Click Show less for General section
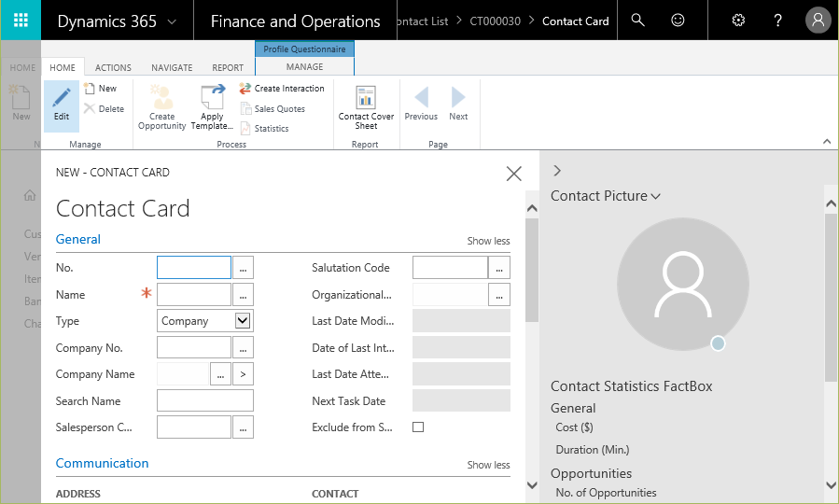 point(488,241)
